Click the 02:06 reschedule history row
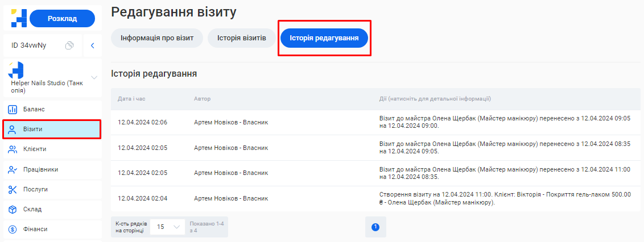 click(x=505, y=122)
